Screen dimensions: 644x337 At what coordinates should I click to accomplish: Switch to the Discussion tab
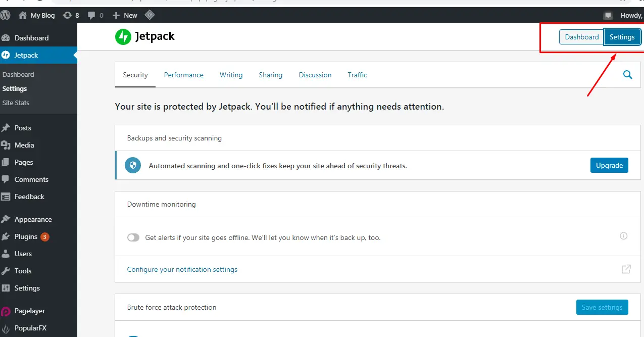[315, 75]
